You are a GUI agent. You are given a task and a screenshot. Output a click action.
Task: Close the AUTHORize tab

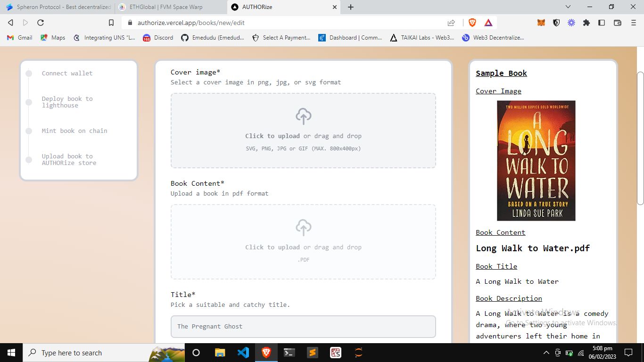point(335,7)
